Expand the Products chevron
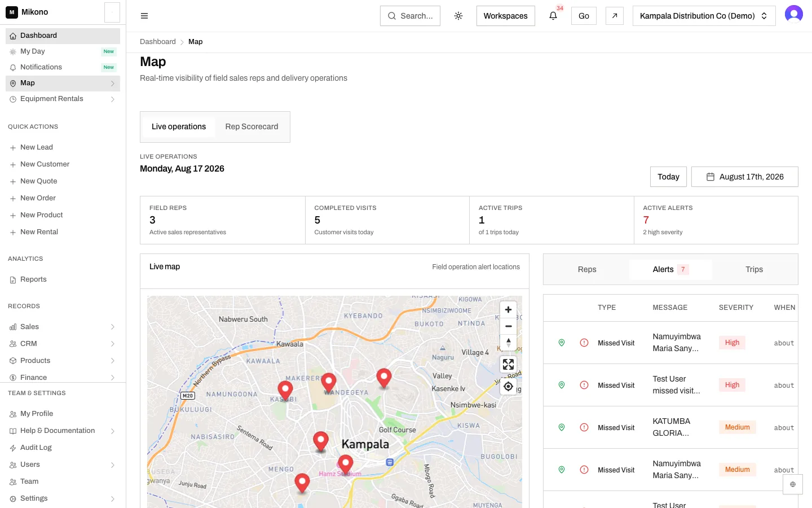Viewport: 812px width, 508px height. [x=113, y=361]
